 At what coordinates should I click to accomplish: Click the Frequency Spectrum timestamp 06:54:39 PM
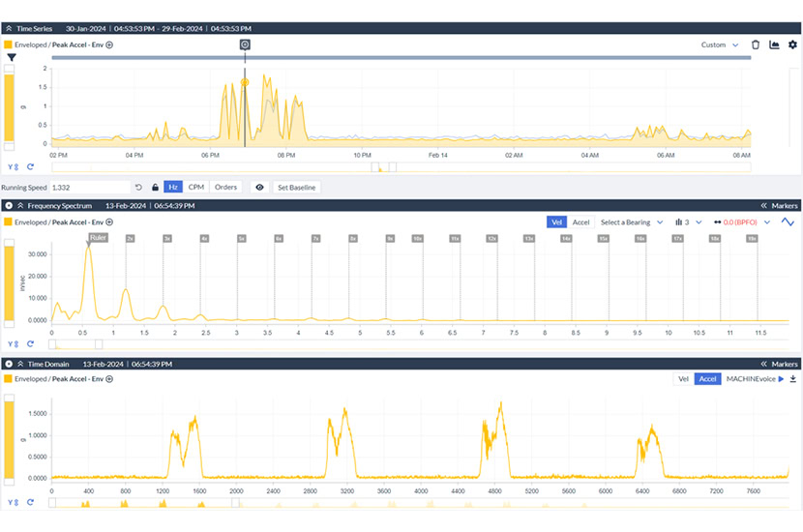point(174,206)
